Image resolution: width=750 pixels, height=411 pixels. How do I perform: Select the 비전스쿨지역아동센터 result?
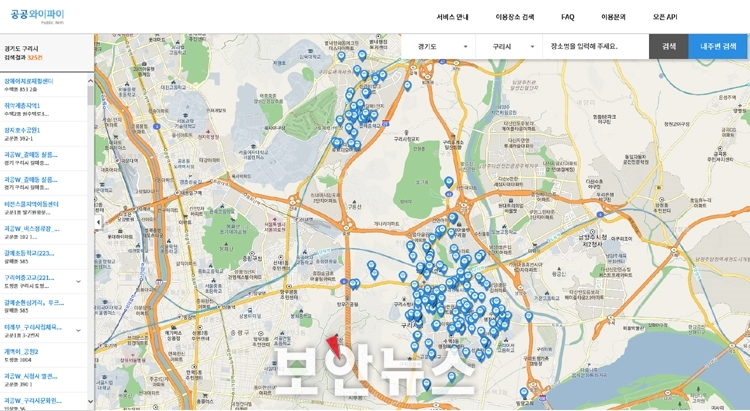tap(31, 204)
